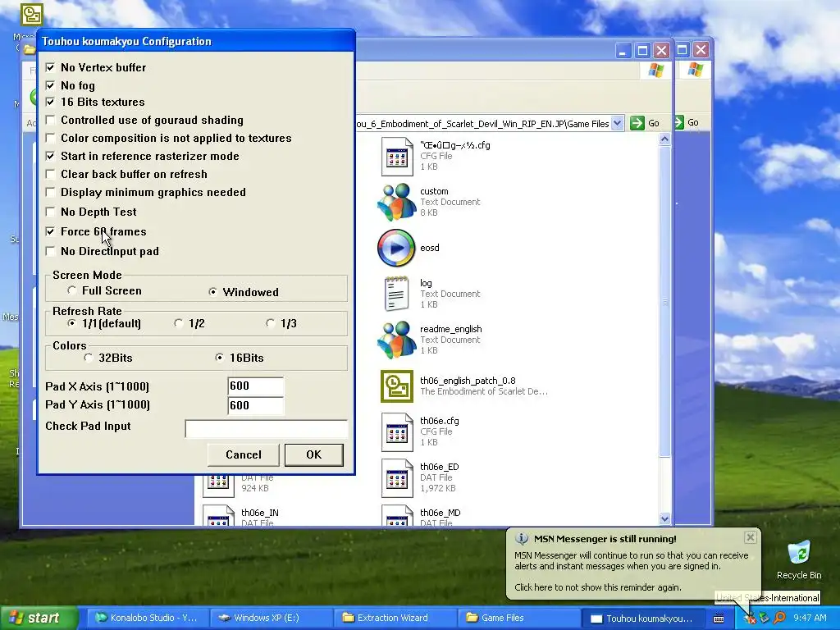This screenshot has width=840, height=630.
Task: Click the Pad X Axis value field
Action: pyautogui.click(x=256, y=386)
